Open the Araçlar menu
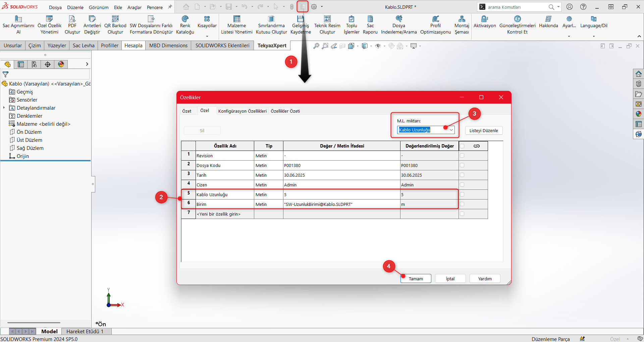Viewport: 644px width, 342px height. [x=135, y=7]
